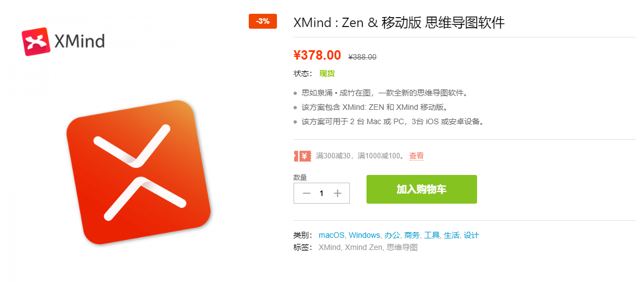Image resolution: width=644 pixels, height=282 pixels.
Task: Open the 商务 category link
Action: tap(412, 235)
